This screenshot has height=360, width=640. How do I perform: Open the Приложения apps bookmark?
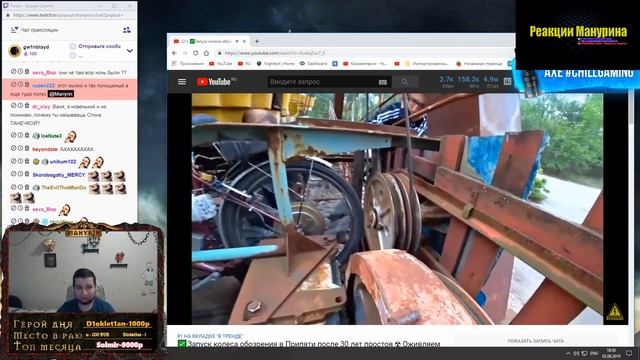[188, 64]
